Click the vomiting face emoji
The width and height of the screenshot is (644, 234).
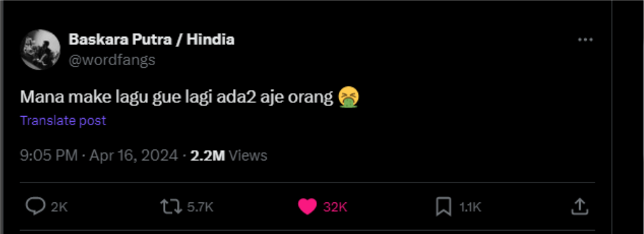(348, 97)
